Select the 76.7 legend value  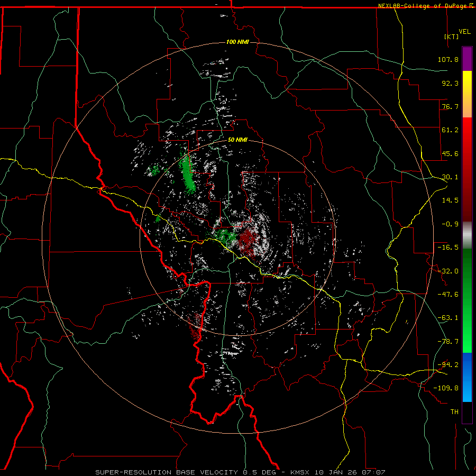(x=450, y=106)
